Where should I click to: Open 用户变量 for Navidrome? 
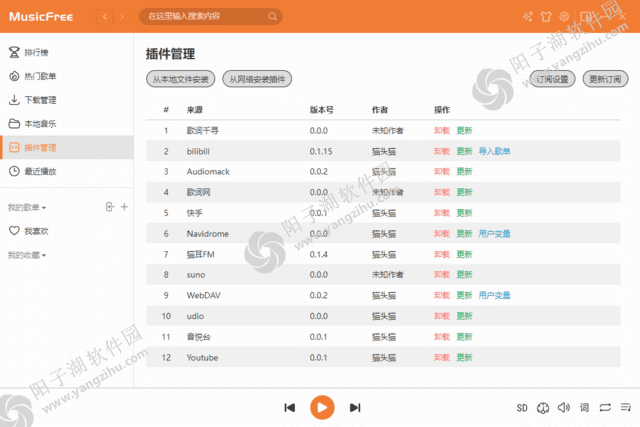[x=494, y=234]
